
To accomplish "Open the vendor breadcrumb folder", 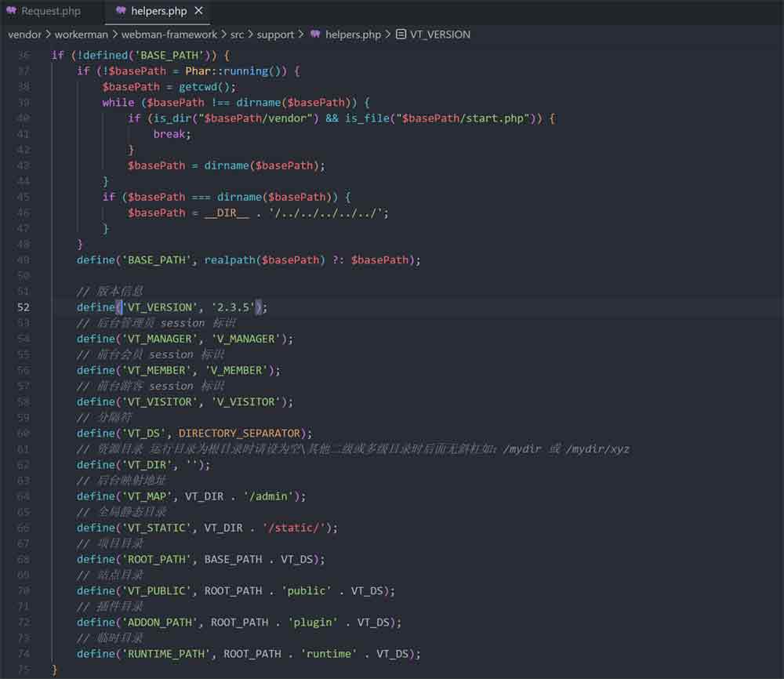I will click(x=23, y=34).
